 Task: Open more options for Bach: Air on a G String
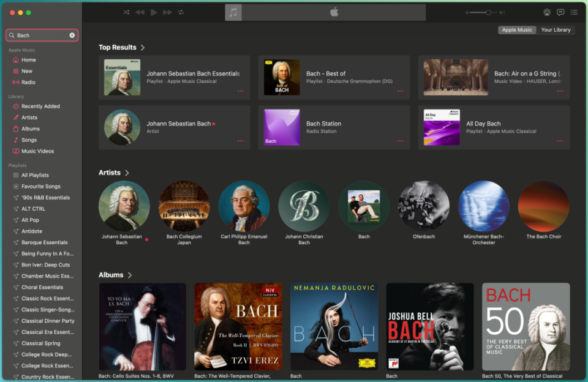point(560,91)
